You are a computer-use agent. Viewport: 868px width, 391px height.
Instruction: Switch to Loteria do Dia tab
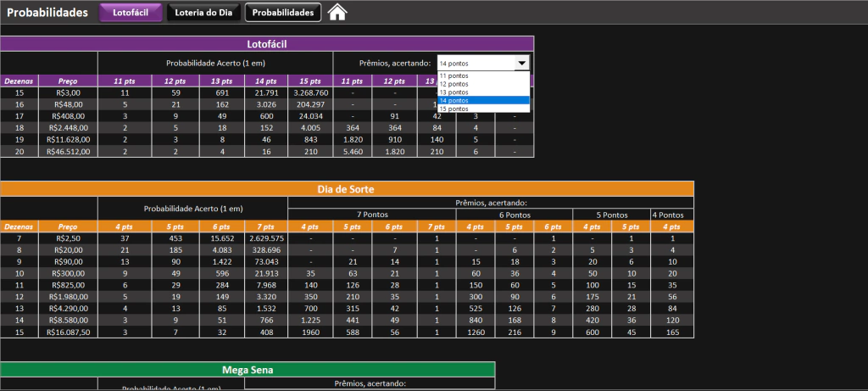point(203,13)
